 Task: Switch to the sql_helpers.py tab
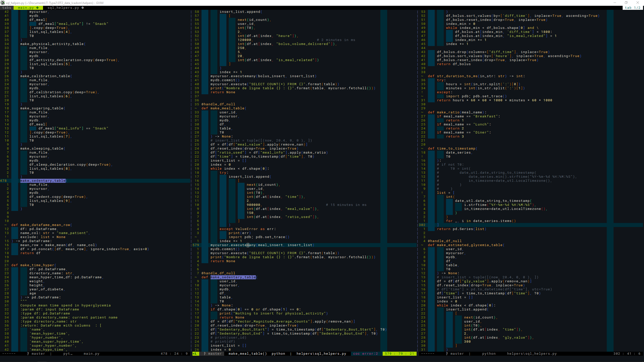[x=63, y=8]
